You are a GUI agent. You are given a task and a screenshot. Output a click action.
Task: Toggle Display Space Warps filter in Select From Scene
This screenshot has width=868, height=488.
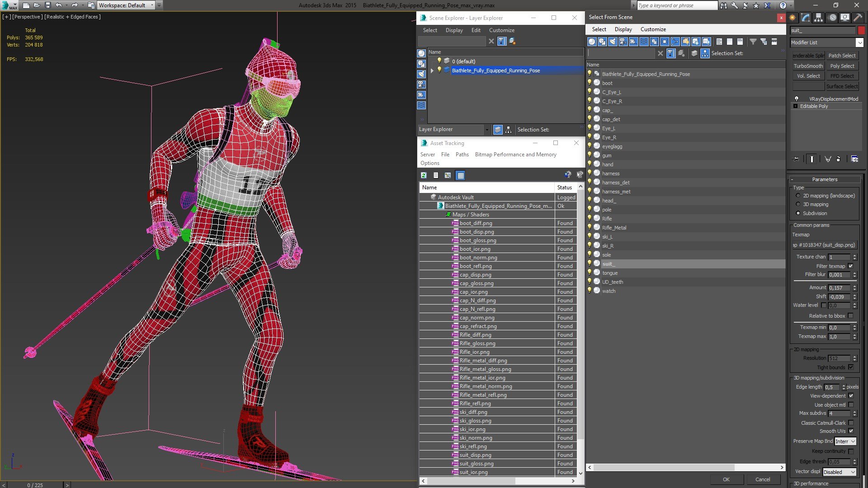644,42
